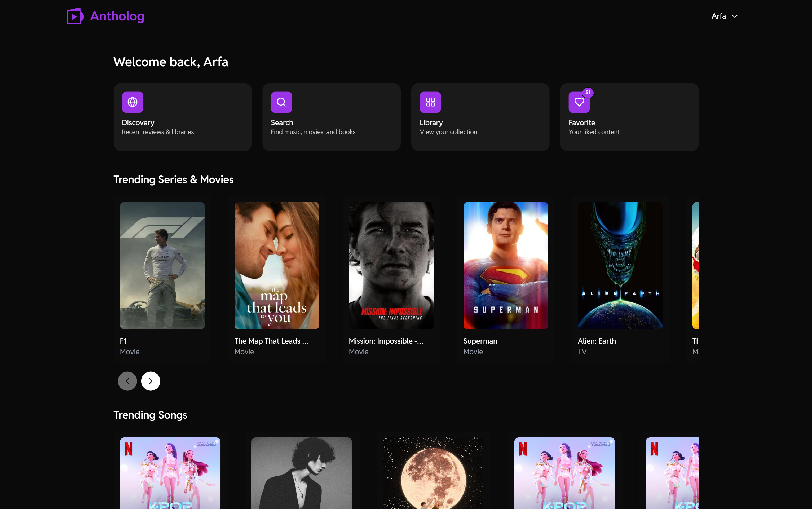Click the 51 favorites count badge
812x509 pixels.
(x=588, y=92)
